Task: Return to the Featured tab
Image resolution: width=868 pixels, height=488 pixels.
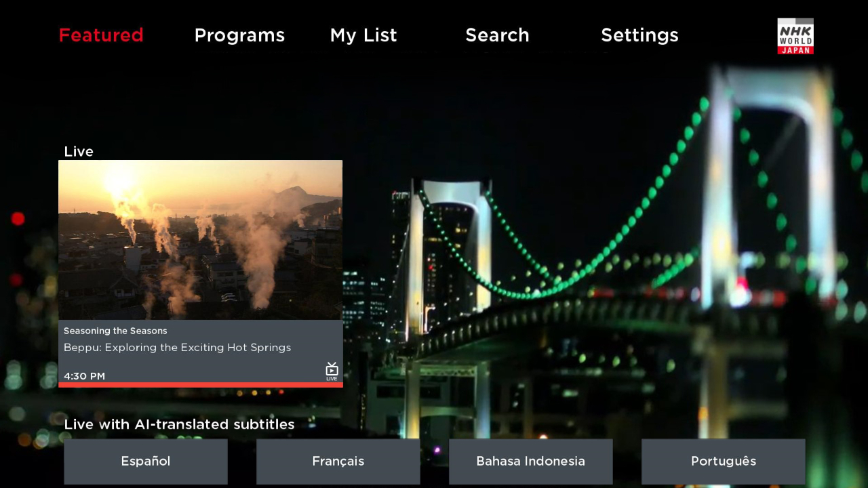Action: click(101, 35)
